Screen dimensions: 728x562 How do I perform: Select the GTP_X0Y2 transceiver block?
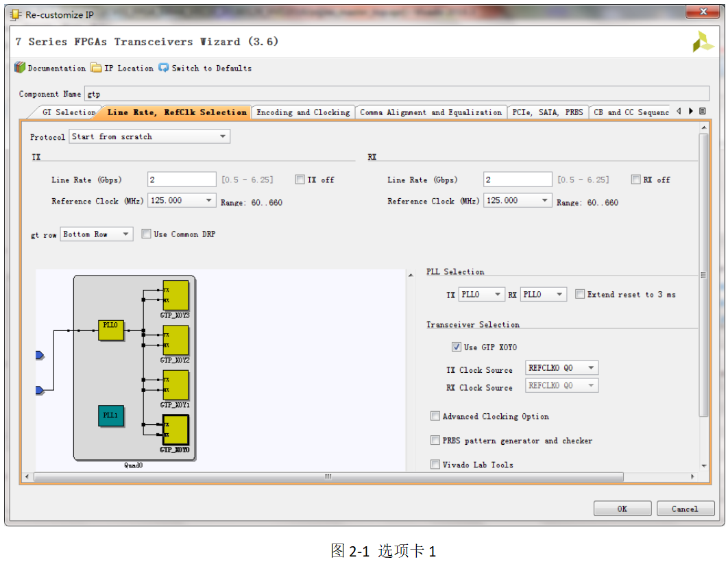point(175,340)
